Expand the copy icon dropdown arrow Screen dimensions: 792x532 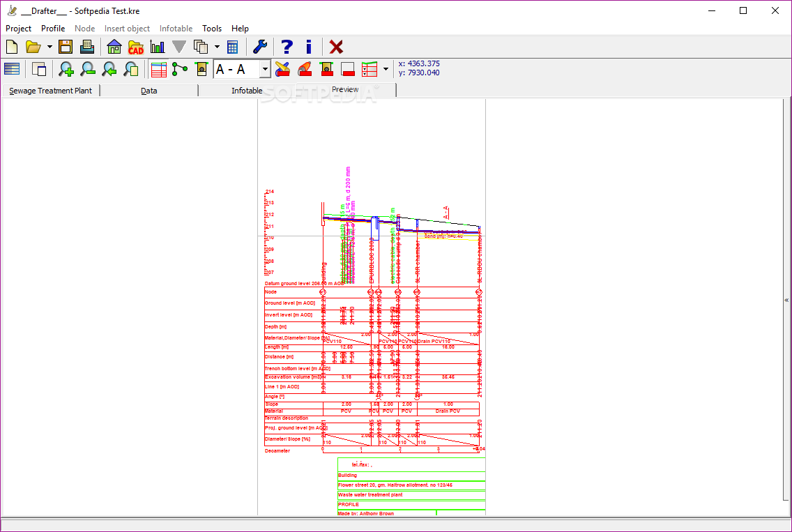pyautogui.click(x=218, y=47)
